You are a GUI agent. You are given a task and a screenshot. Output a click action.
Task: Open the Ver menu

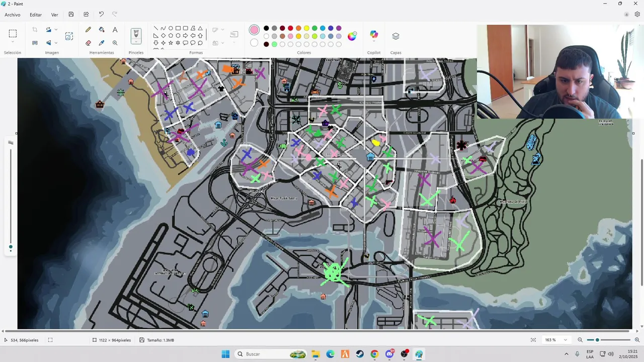54,15
